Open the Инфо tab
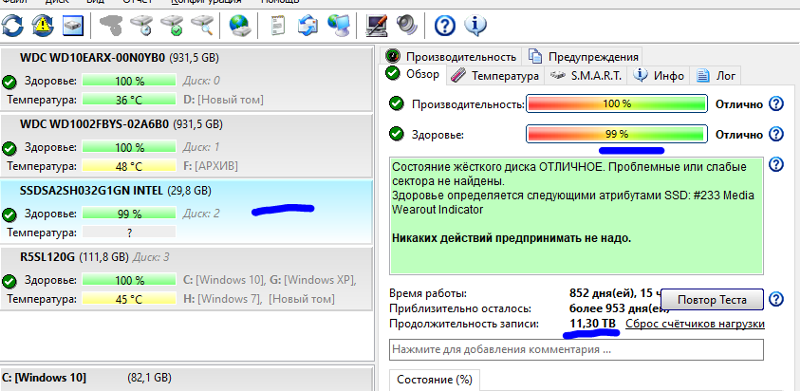This screenshot has height=391, width=800. click(x=660, y=76)
